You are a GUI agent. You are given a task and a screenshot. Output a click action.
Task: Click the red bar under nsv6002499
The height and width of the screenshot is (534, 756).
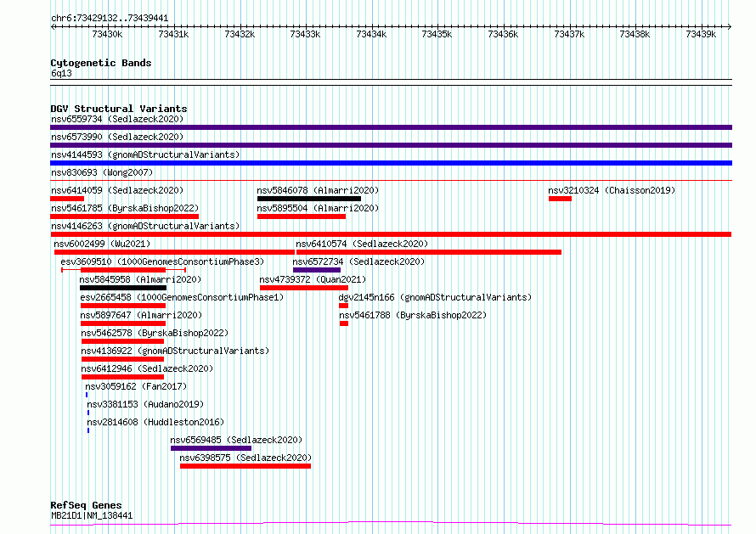[x=174, y=252]
